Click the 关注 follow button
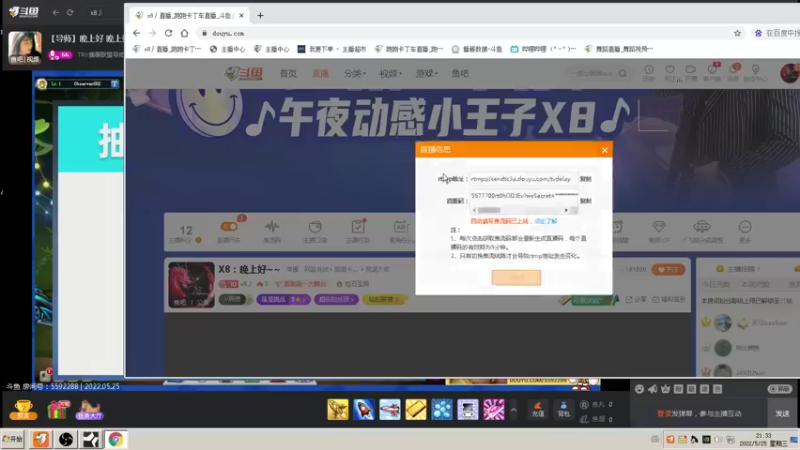Viewport: 800px width, 450px height. coord(668,269)
